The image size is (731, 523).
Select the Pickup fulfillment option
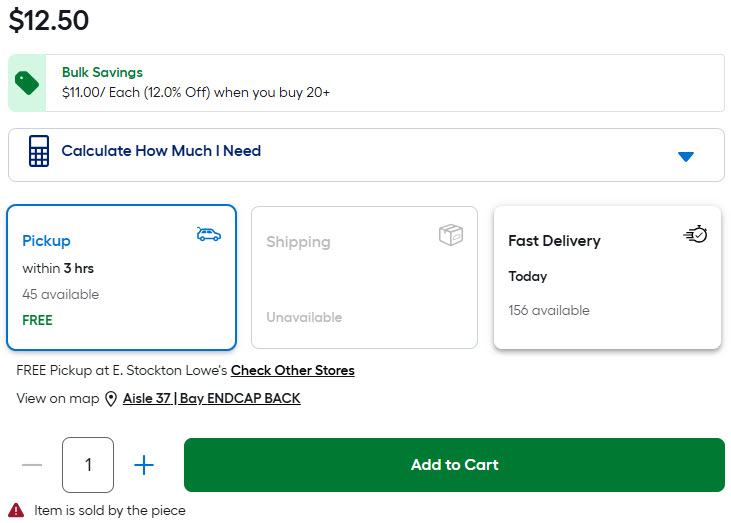[122, 278]
